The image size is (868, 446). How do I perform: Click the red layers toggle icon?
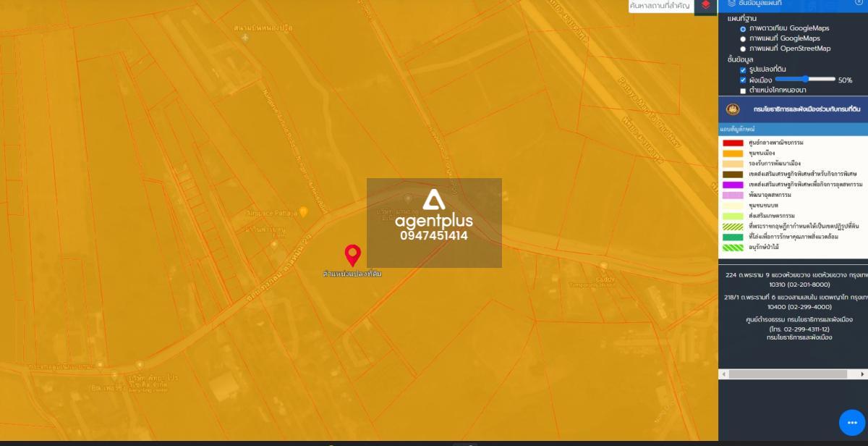[705, 6]
